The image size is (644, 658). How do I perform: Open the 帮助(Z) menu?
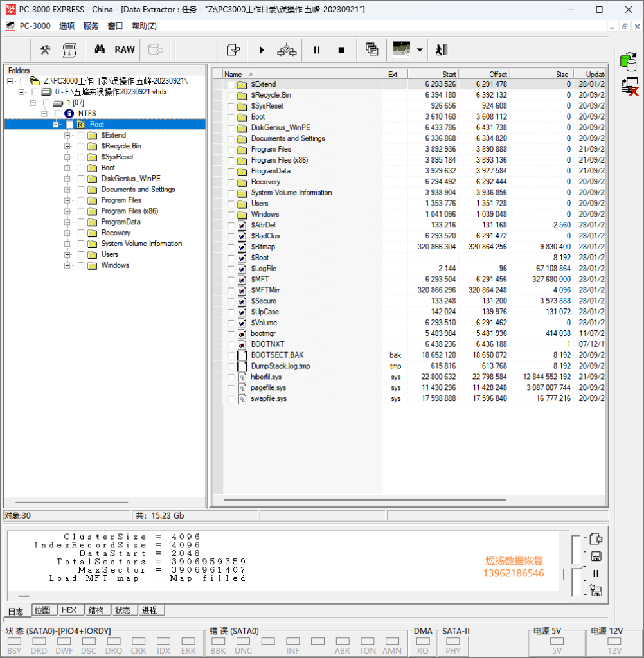[144, 26]
